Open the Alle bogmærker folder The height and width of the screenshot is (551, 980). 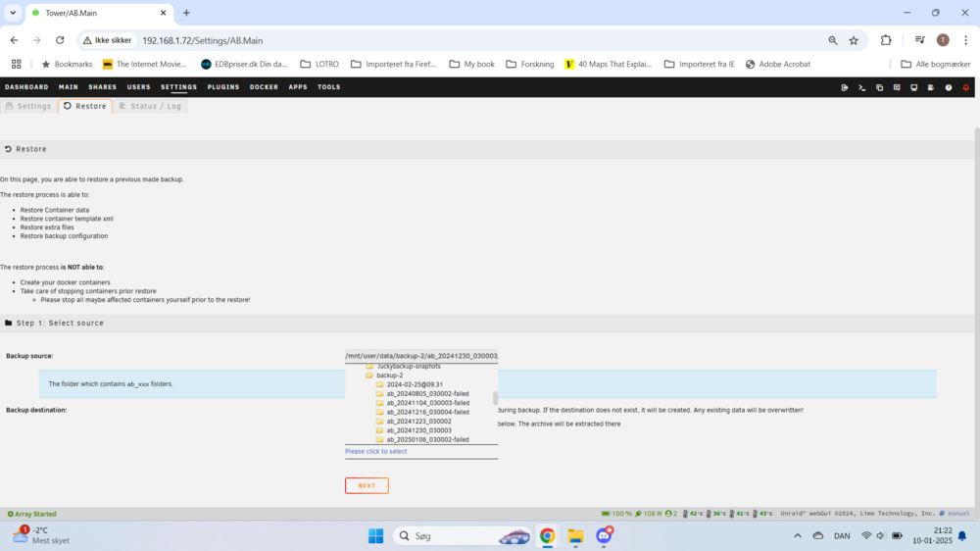pos(936,64)
